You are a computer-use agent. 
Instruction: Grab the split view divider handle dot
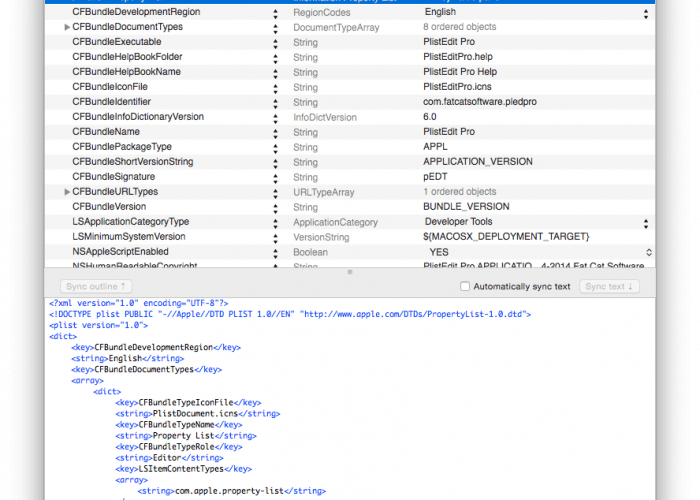pyautogui.click(x=350, y=272)
